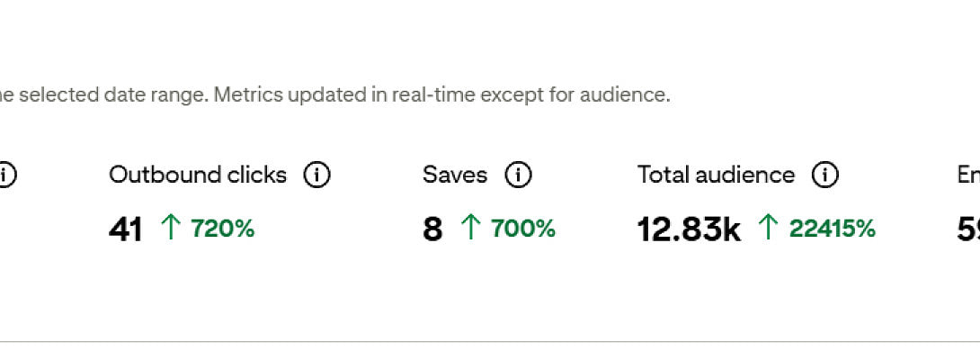Click the Saves value 8
The image size is (980, 360).
432,229
